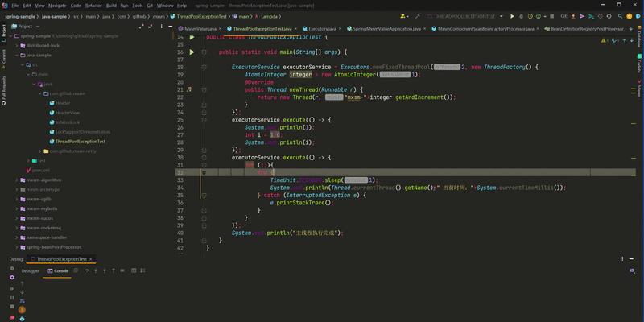Collapse all in the Project panel header
The height and width of the screenshot is (322, 644).
tap(151, 26)
